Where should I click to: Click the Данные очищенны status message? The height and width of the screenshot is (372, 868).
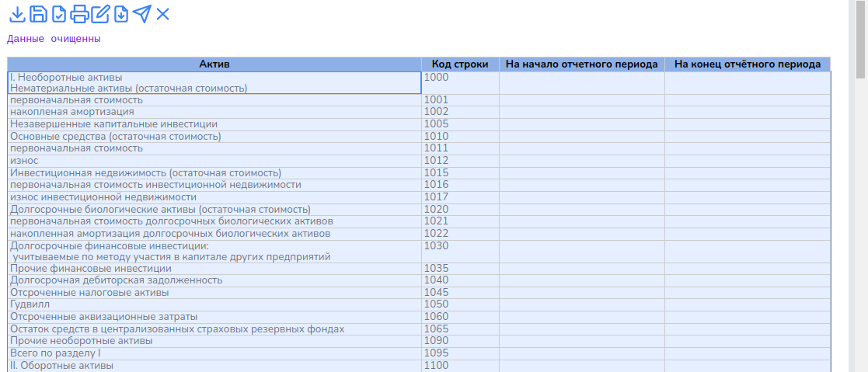54,39
